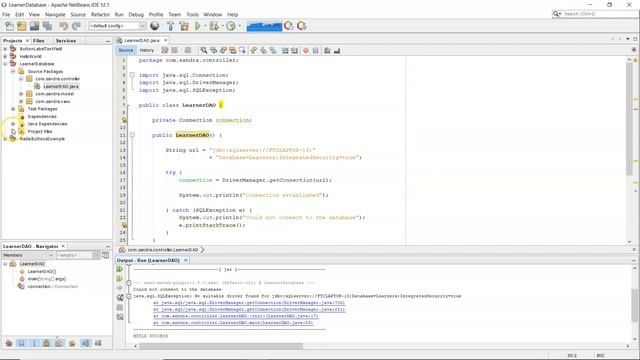Click the green Re-run icon in Output panel
640x360 pixels.
click(x=120, y=269)
